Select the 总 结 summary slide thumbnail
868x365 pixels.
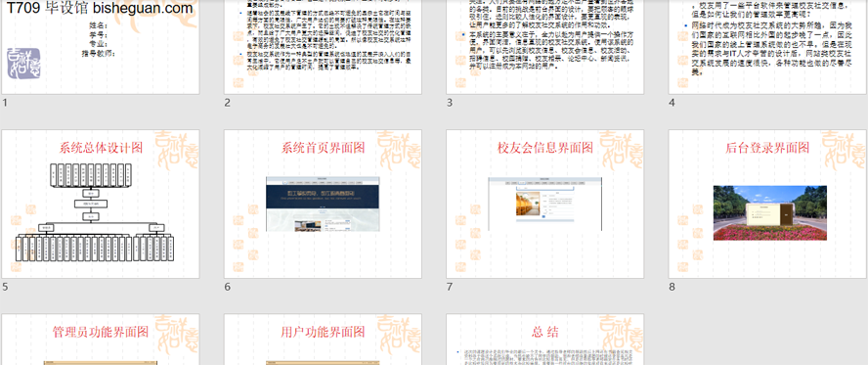click(x=545, y=340)
